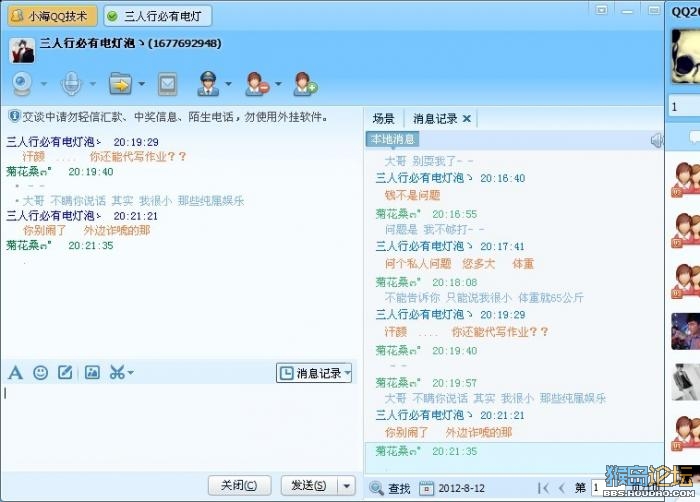Click the remote assistance officer icon

[x=208, y=84]
